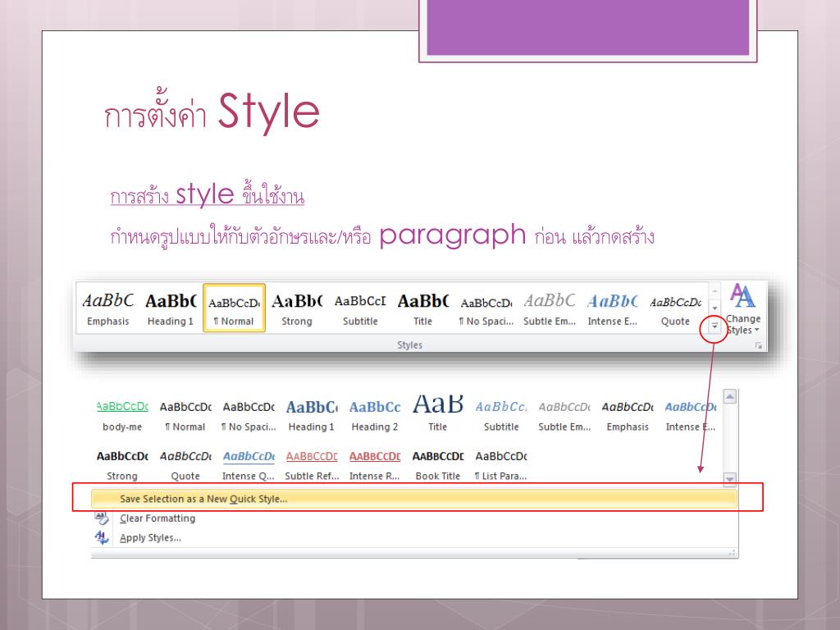Screen dimensions: 840x630
Task: Choose List Paragraph style in expanded gallery
Action: 501,465
